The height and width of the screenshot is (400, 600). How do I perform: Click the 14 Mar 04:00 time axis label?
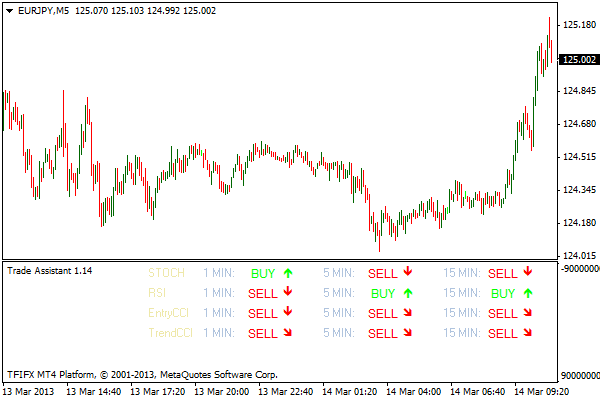click(x=416, y=392)
